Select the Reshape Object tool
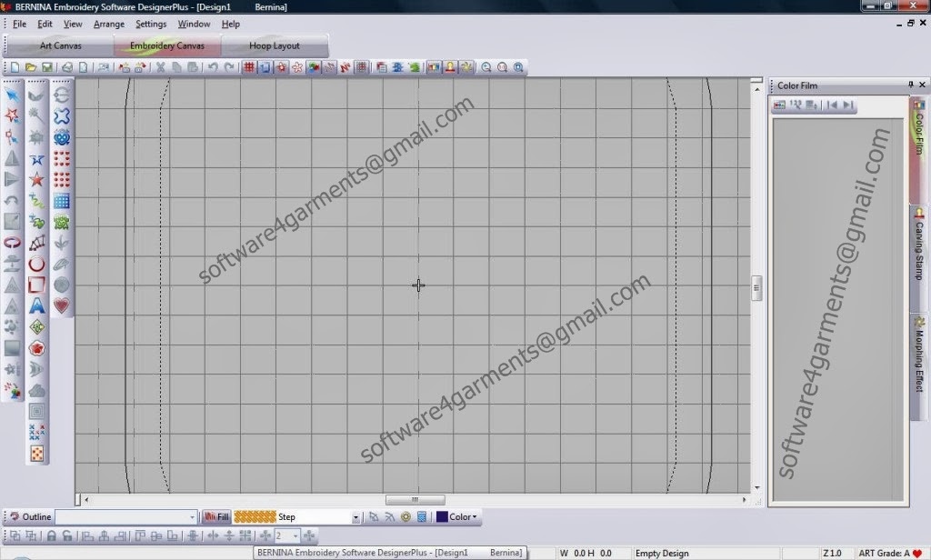This screenshot has width=931, height=560. point(12,137)
